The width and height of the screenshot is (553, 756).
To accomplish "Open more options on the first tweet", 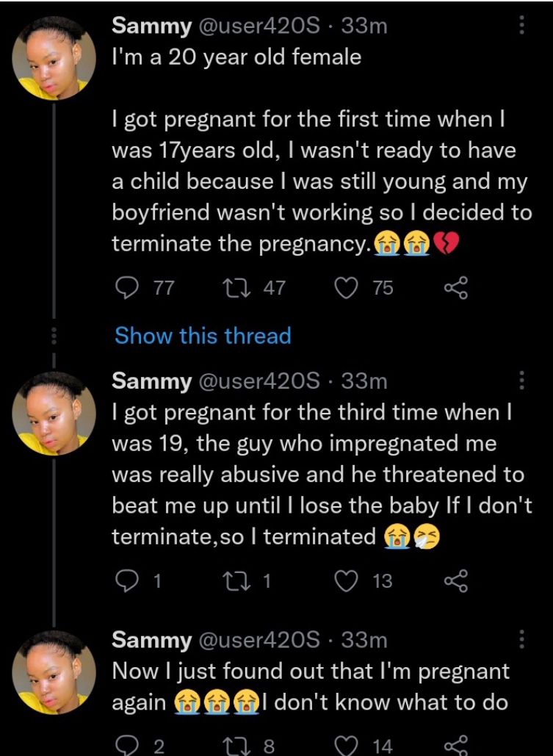I will (x=522, y=26).
